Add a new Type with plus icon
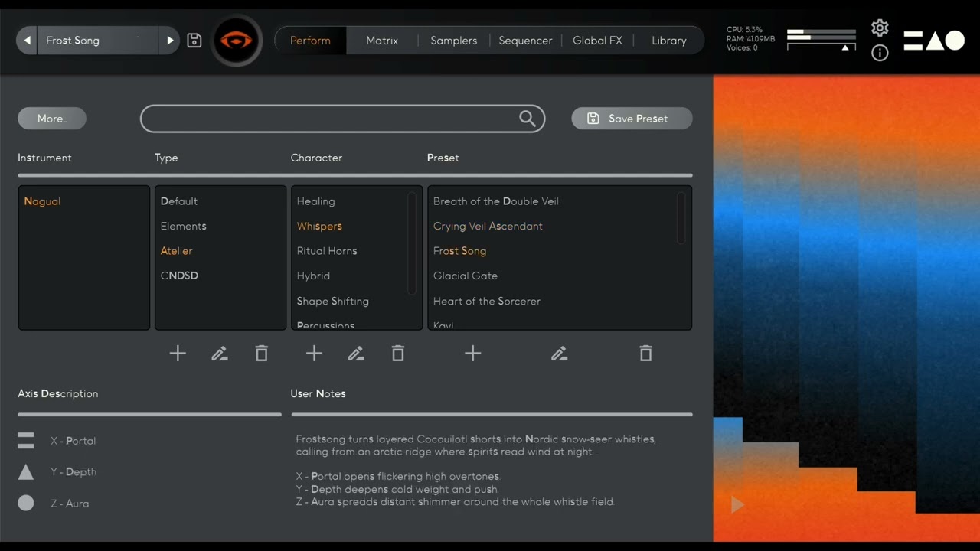The height and width of the screenshot is (551, 980). click(178, 353)
